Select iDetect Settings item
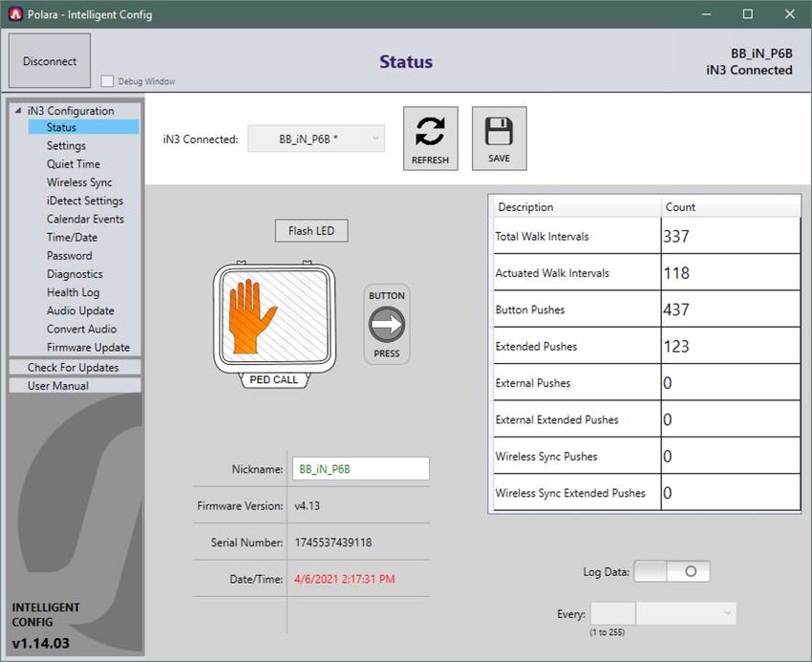812x662 pixels. coord(85,201)
